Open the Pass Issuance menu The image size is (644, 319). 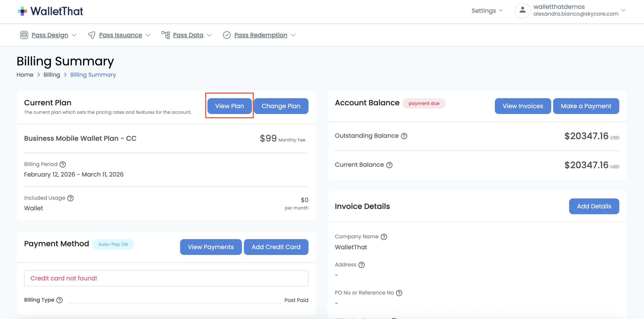coord(120,35)
